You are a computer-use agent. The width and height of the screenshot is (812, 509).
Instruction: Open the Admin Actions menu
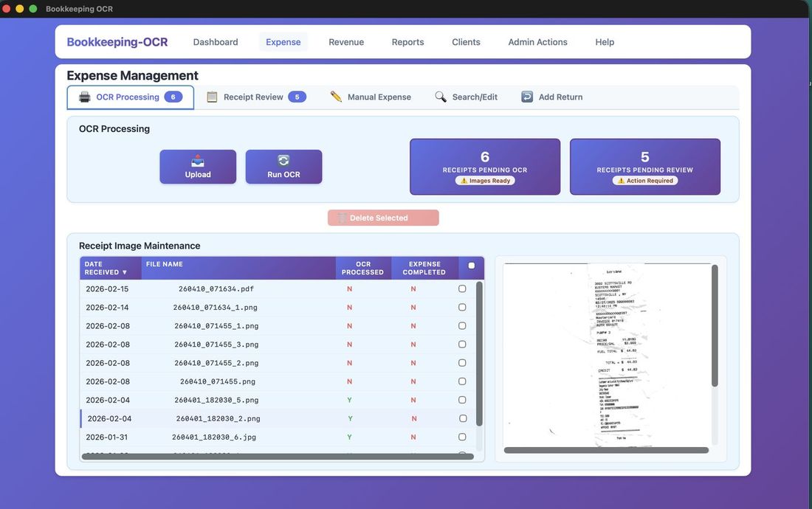(537, 42)
